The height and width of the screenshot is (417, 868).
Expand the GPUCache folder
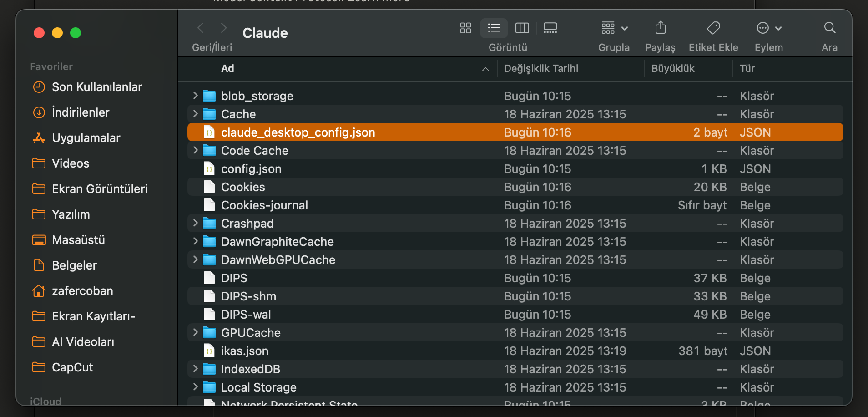point(195,332)
